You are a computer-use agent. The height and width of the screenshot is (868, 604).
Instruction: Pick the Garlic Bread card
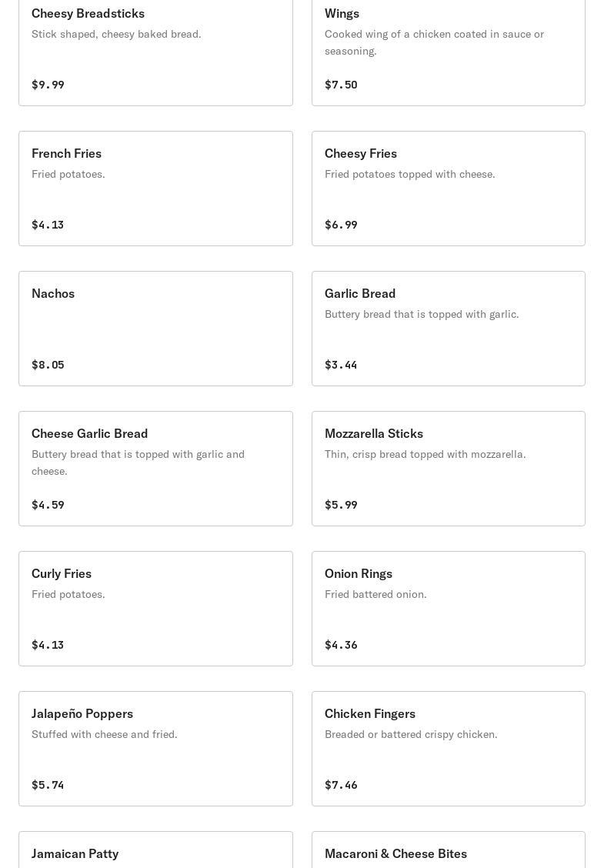tap(448, 329)
